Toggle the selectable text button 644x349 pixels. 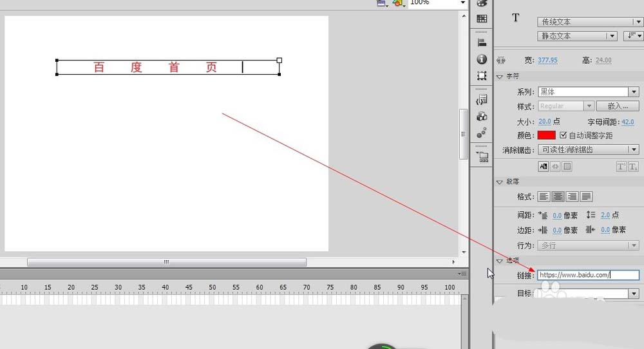[544, 166]
